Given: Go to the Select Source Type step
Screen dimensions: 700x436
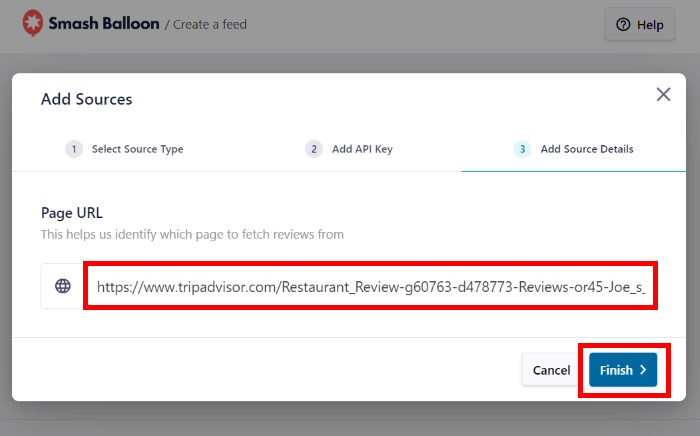Looking at the screenshot, I should pos(137,149).
